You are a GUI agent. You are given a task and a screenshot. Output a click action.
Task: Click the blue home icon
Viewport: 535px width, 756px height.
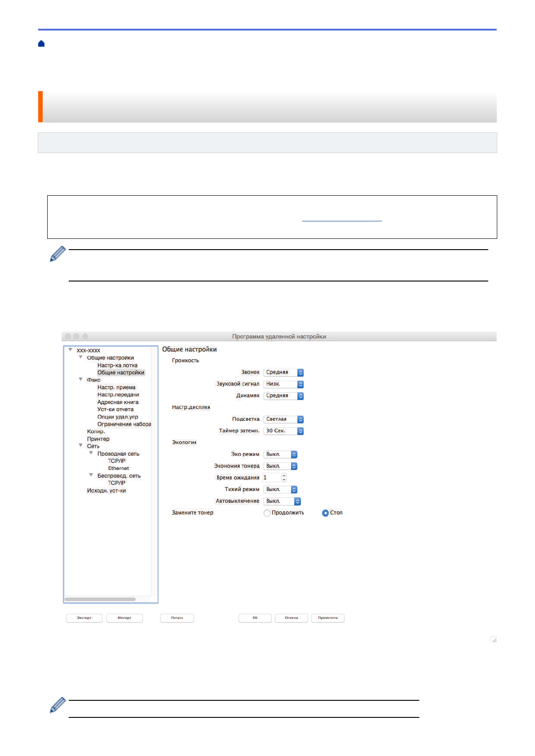click(x=41, y=44)
